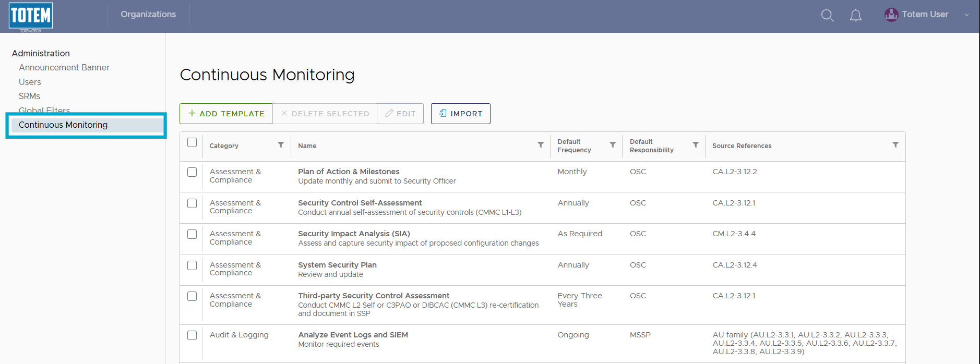Viewport: 980px width, 364px height.
Task: Click the CA.L2-3.12.2 source reference
Action: click(x=735, y=172)
